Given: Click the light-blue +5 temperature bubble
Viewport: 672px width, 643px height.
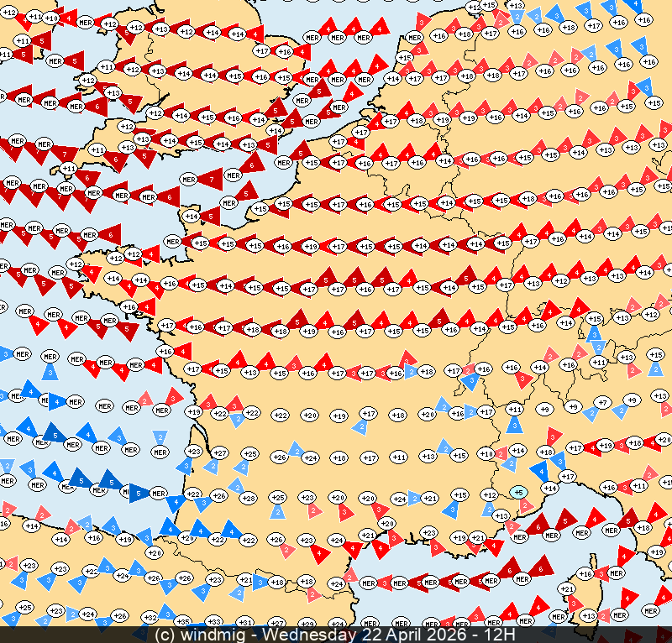Looking at the screenshot, I should (519, 492).
